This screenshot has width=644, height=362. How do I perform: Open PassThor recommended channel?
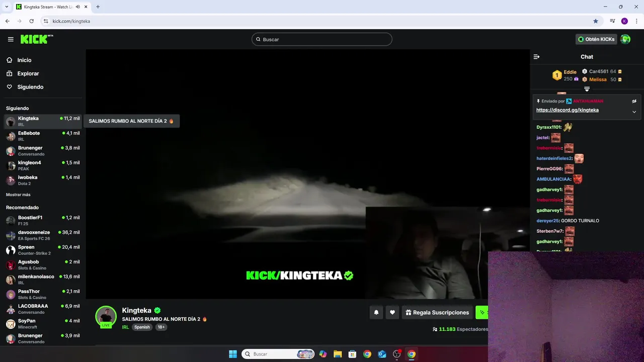(43, 294)
